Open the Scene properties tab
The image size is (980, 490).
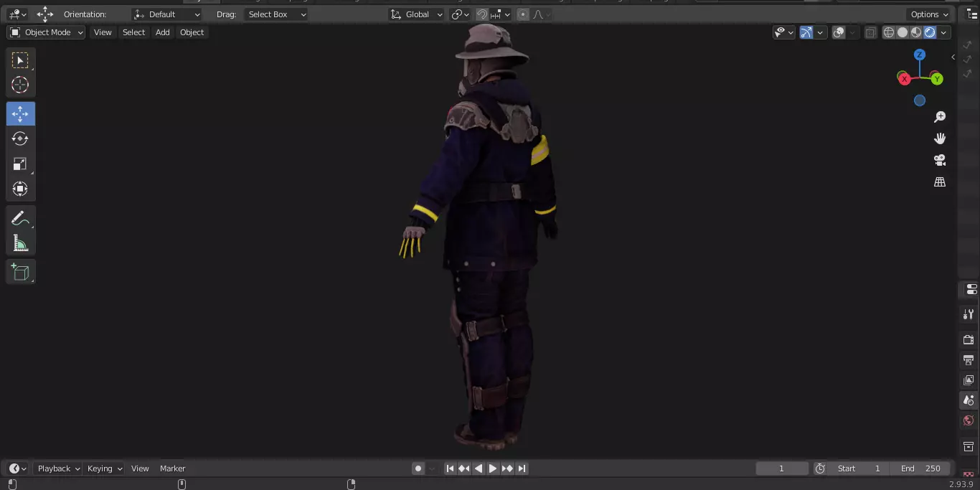point(969,400)
